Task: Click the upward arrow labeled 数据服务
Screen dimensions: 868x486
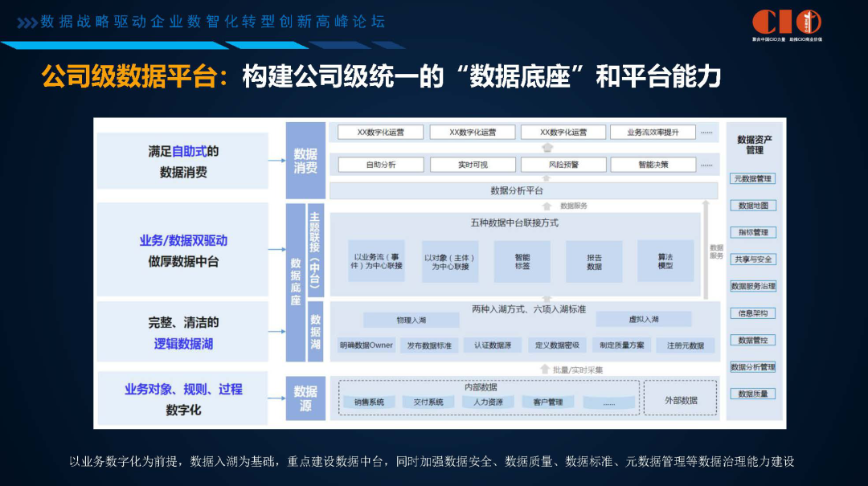Action: click(546, 206)
